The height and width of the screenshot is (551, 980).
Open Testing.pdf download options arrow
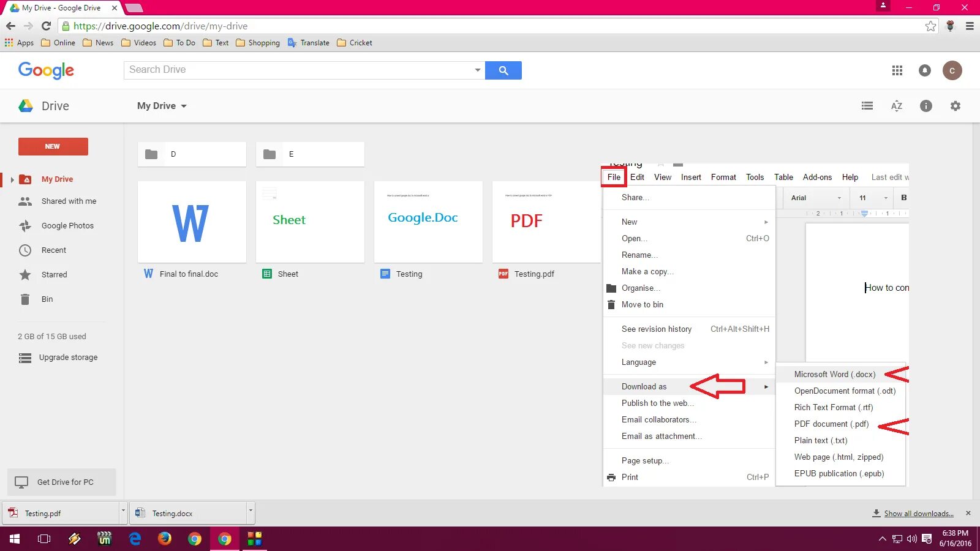123,512
